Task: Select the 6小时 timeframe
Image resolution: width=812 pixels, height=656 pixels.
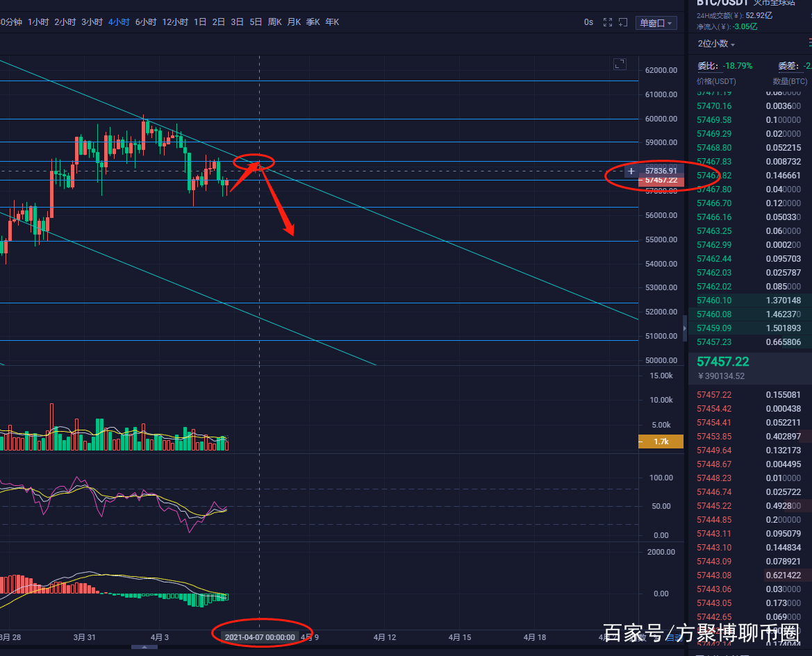Action: click(x=146, y=22)
